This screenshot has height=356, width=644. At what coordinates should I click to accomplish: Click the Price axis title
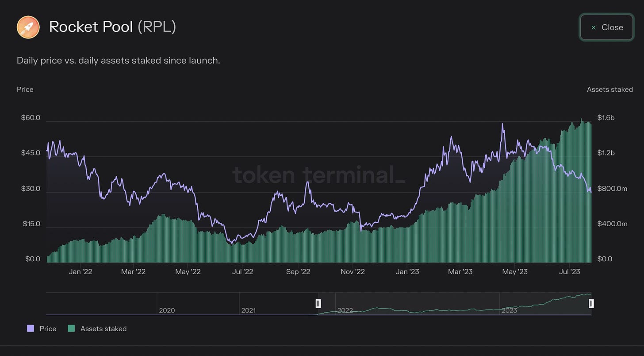pos(25,89)
